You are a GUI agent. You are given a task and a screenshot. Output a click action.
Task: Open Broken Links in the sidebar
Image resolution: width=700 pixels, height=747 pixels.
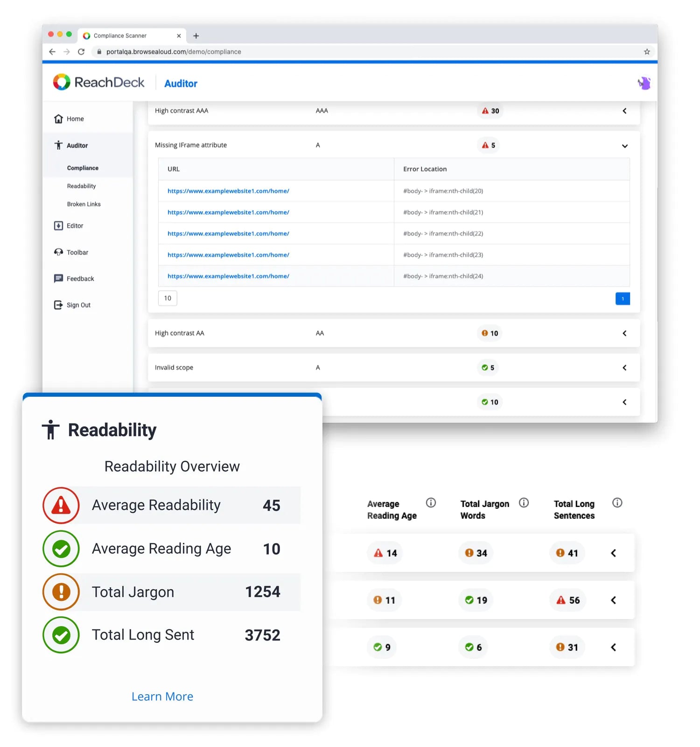(84, 204)
